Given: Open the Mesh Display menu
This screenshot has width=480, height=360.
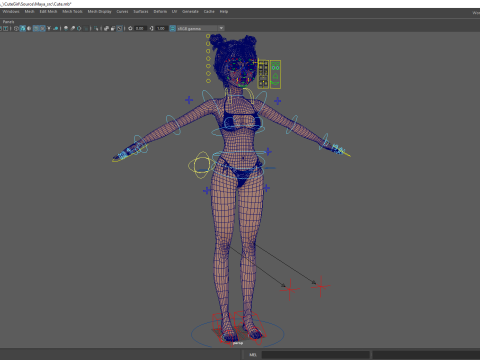Looking at the screenshot, I should pos(99,12).
